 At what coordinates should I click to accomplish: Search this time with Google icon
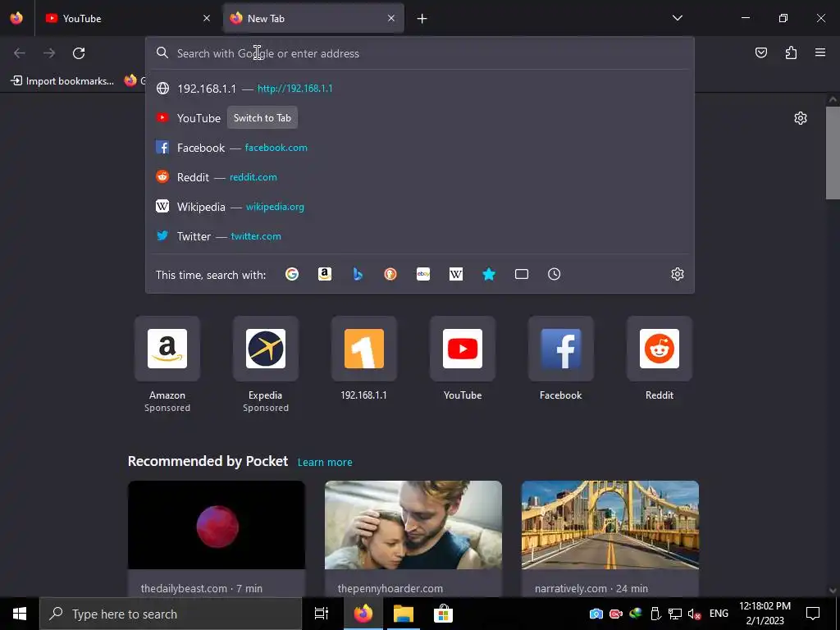292,274
